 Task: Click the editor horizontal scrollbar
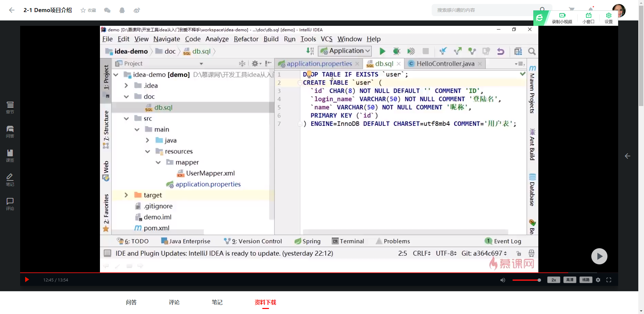click(x=405, y=232)
